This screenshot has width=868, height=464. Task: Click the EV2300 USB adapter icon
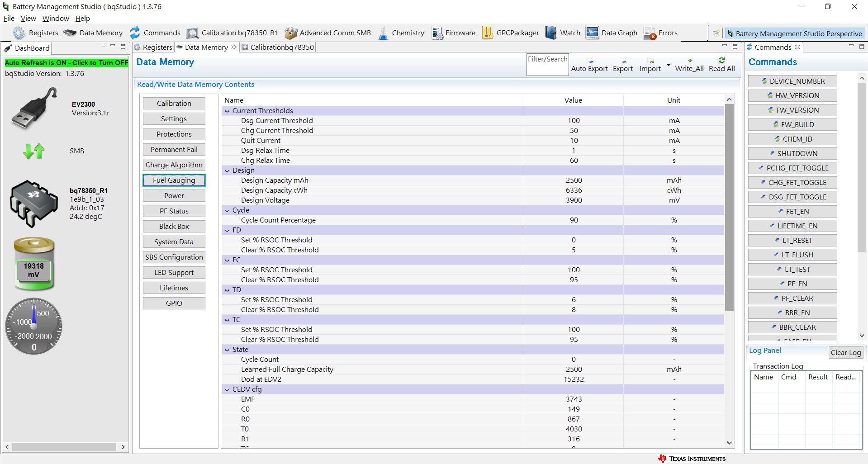coord(34,109)
